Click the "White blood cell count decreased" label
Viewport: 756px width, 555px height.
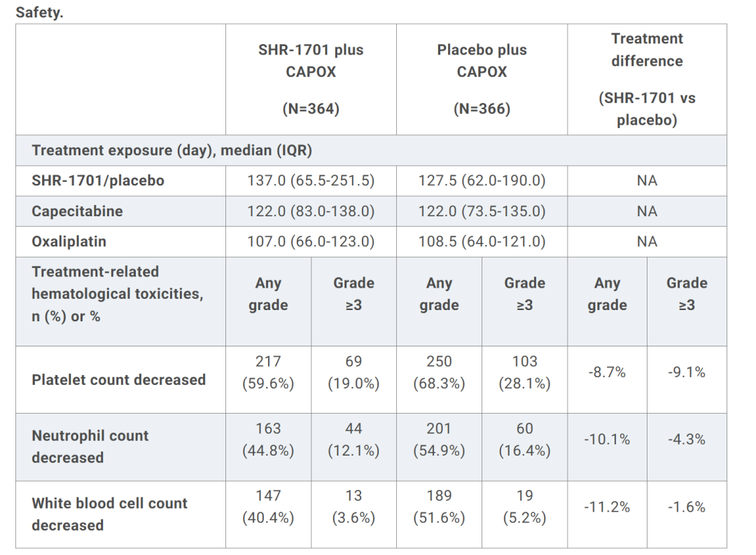[x=110, y=514]
